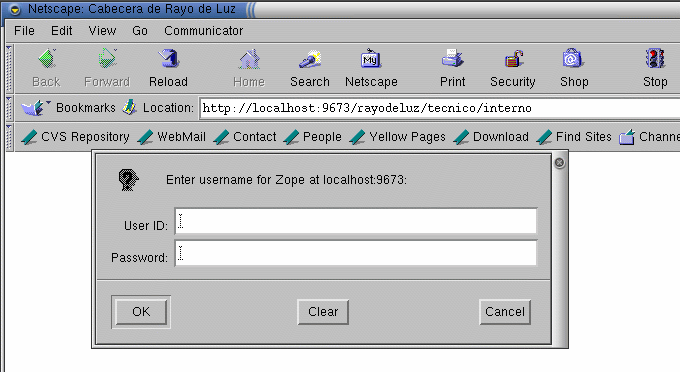The width and height of the screenshot is (680, 372).
Task: Go to the Home page icon
Action: pos(249,59)
